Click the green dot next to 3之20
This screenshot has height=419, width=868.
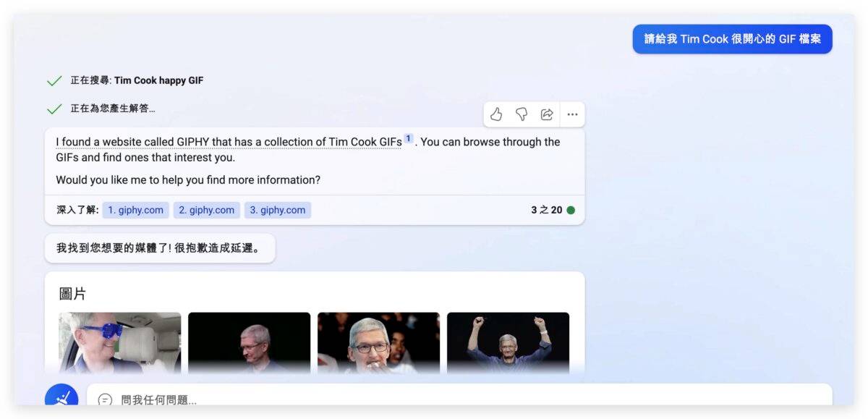571,211
